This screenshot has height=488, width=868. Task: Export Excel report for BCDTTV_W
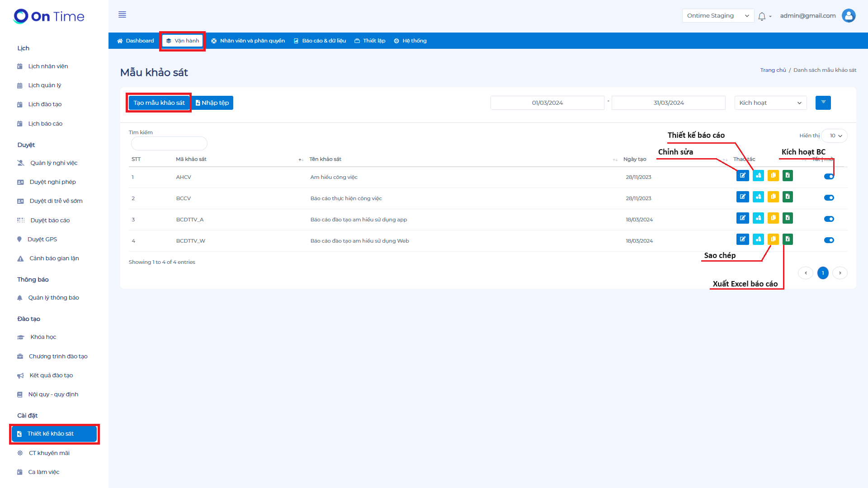(x=788, y=239)
